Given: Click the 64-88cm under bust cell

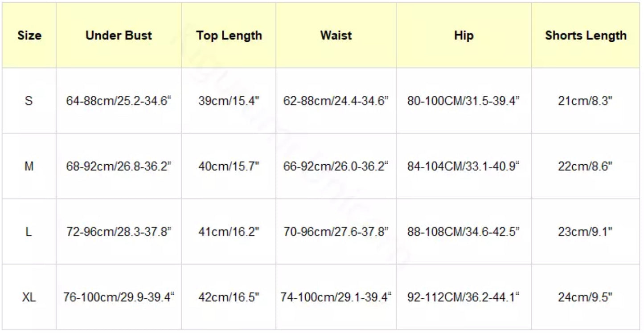Looking at the screenshot, I should coord(119,101).
